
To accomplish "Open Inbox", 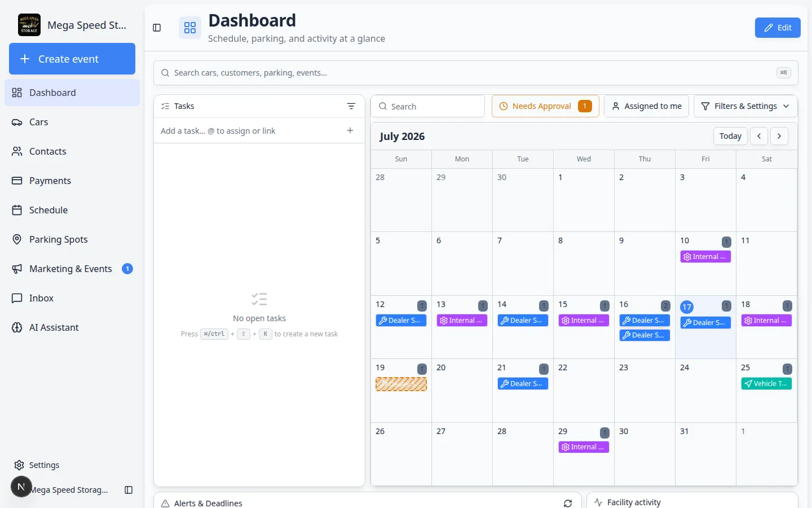I will coord(72,298).
